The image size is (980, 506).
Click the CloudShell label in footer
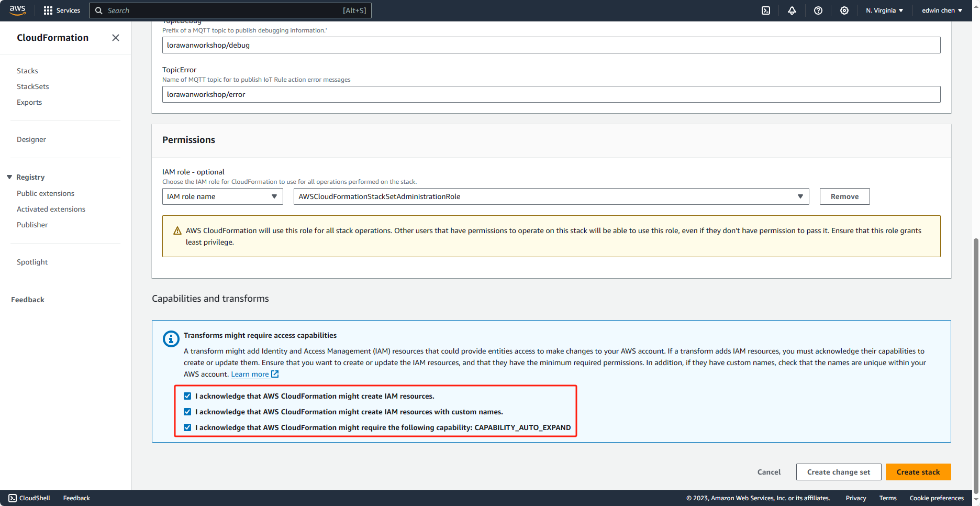(x=35, y=498)
